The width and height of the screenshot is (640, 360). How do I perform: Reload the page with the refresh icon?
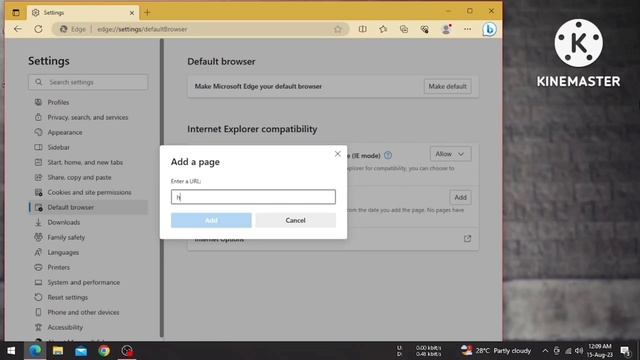pyautogui.click(x=38, y=29)
